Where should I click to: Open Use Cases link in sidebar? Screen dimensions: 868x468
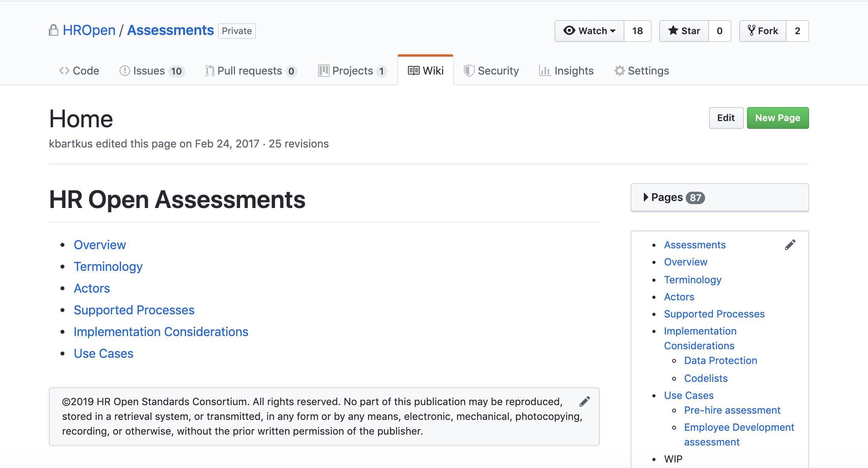pyautogui.click(x=689, y=395)
